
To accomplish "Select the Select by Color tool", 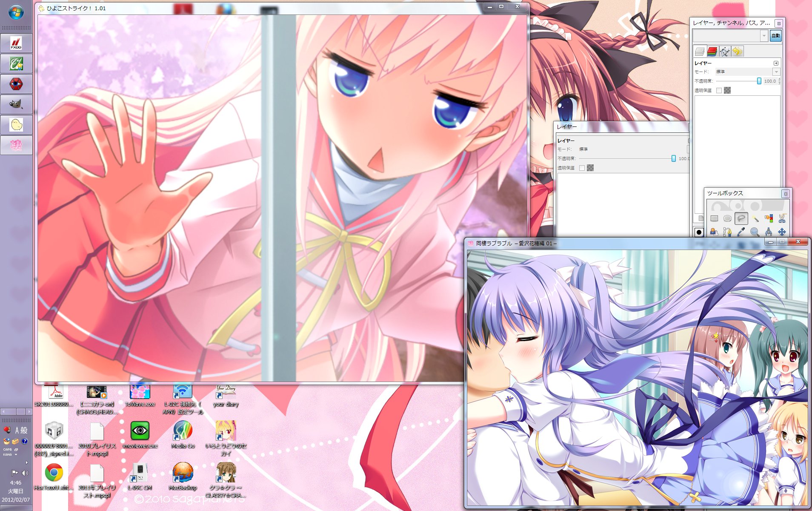I will (769, 218).
